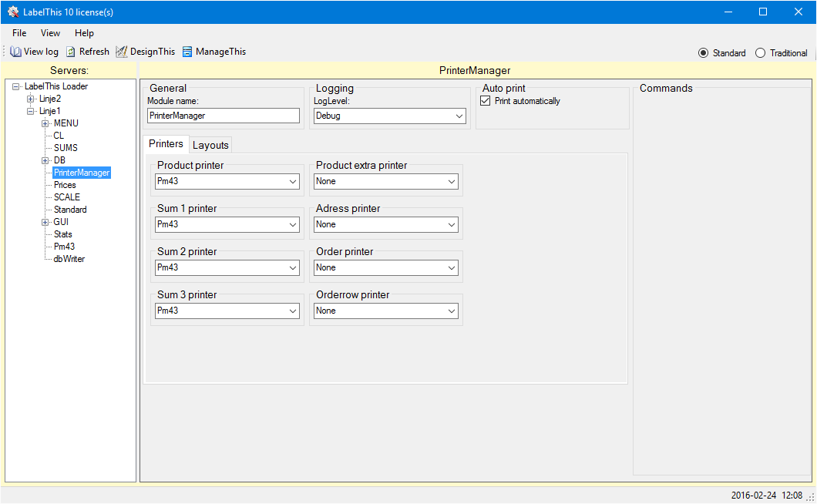
Task: Toggle the Print automatically checkbox
Action: [485, 101]
